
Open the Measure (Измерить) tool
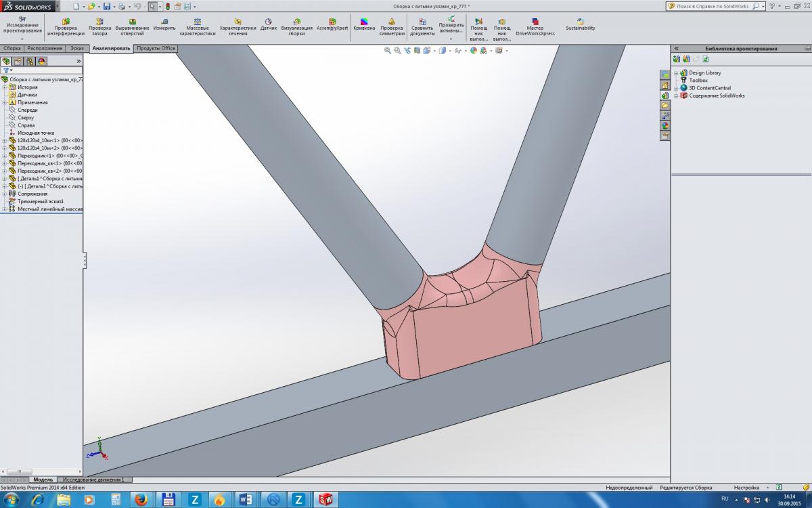click(x=164, y=25)
